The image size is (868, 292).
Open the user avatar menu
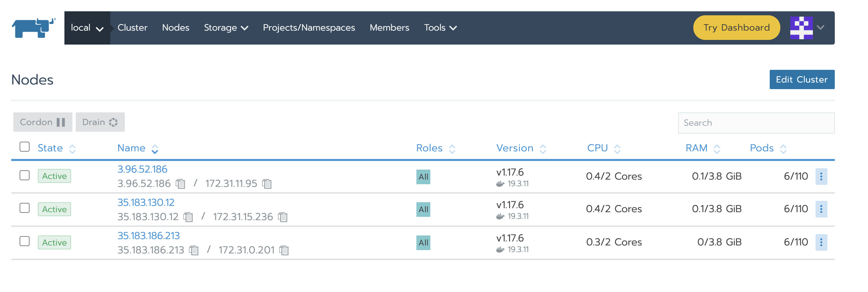tap(801, 28)
